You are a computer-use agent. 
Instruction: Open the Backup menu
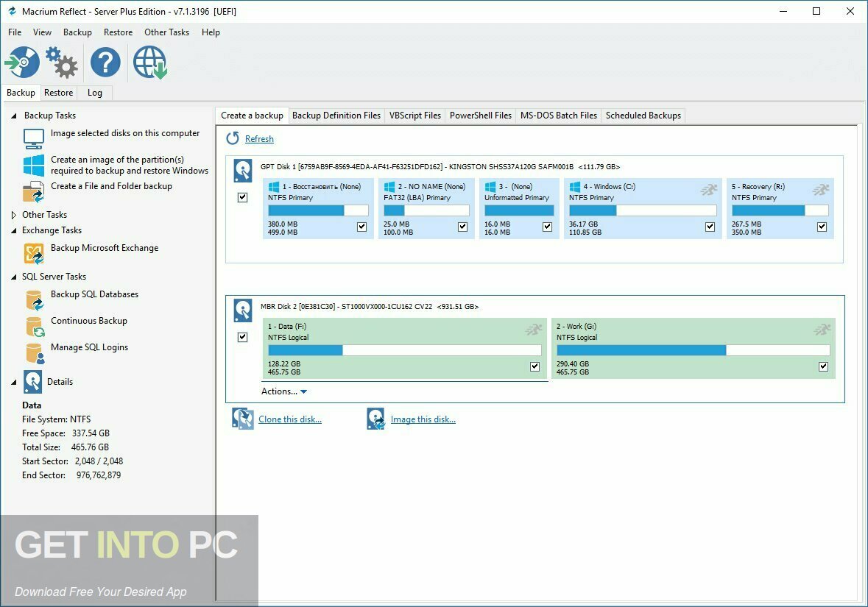(x=77, y=32)
